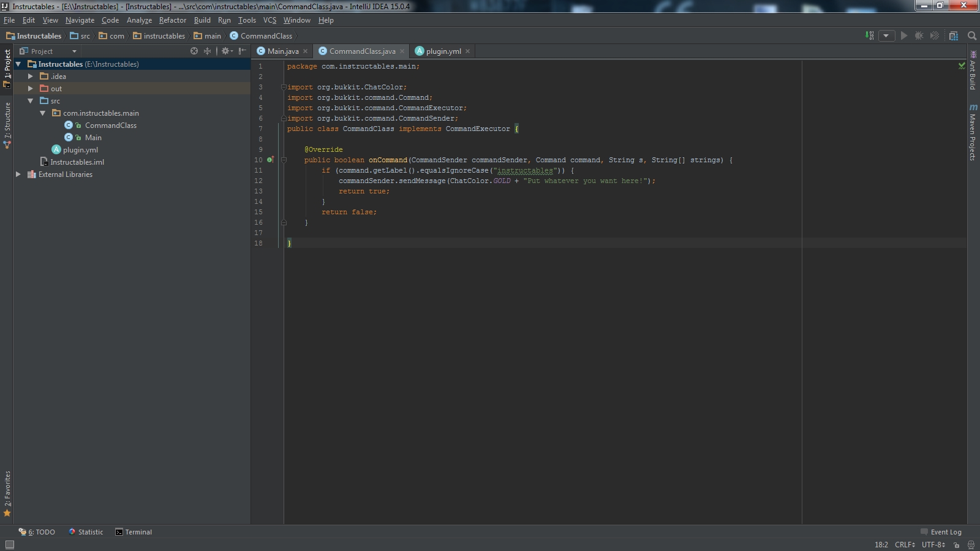Change CRLF line separator in status bar

point(905,544)
